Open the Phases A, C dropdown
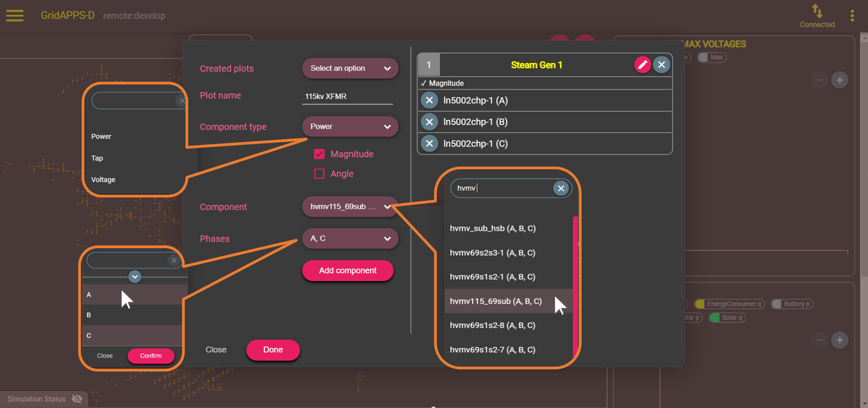The image size is (868, 408). (350, 239)
